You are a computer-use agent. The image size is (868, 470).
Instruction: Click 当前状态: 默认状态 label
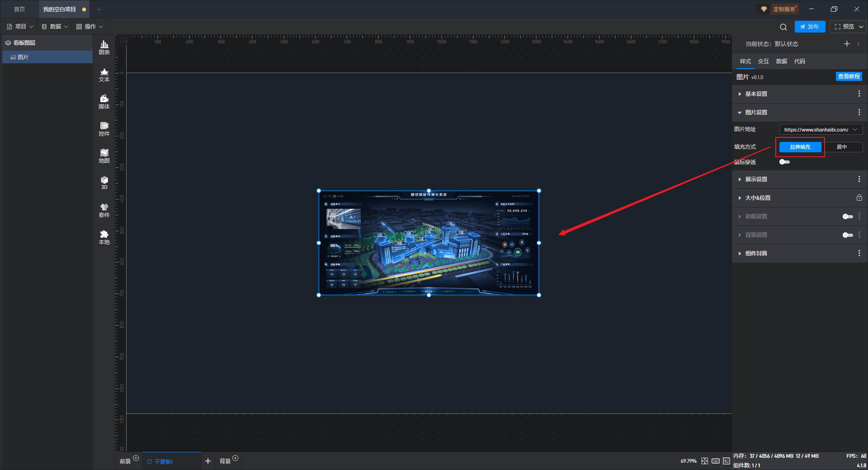[x=772, y=44]
